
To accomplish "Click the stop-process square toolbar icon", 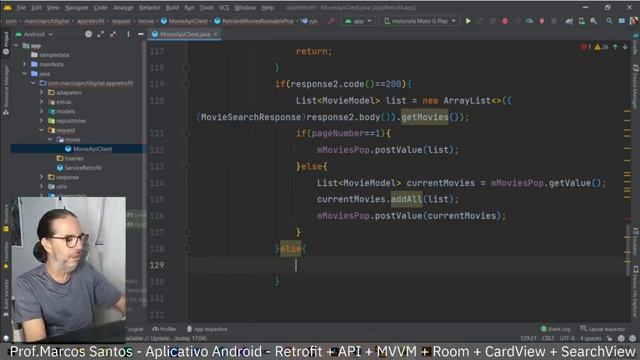I will pyautogui.click(x=553, y=21).
